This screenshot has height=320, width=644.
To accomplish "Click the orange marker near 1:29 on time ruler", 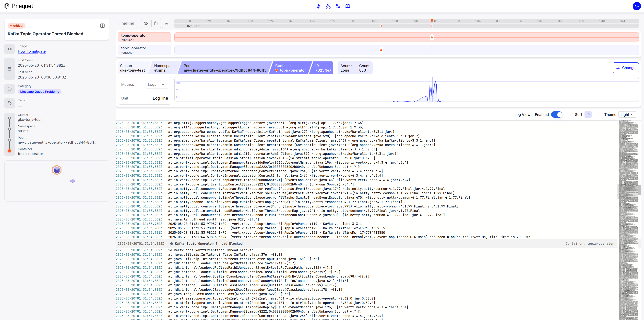I will point(381,26).
